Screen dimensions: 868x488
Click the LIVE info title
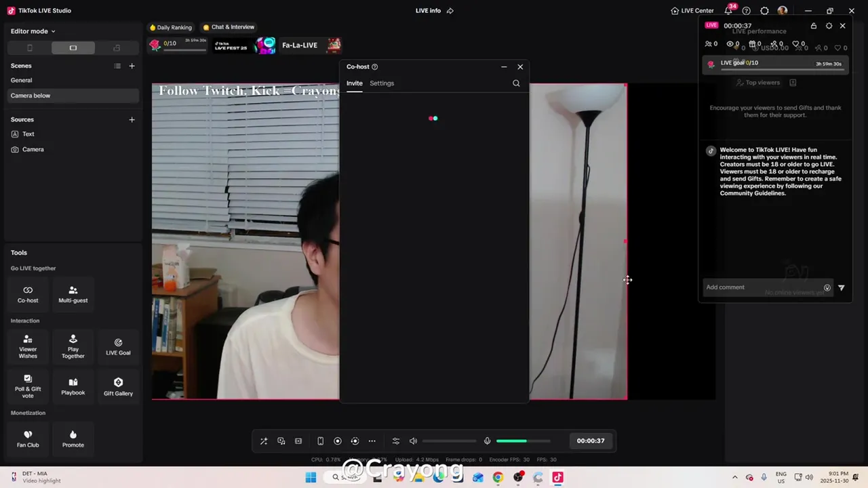(x=428, y=11)
